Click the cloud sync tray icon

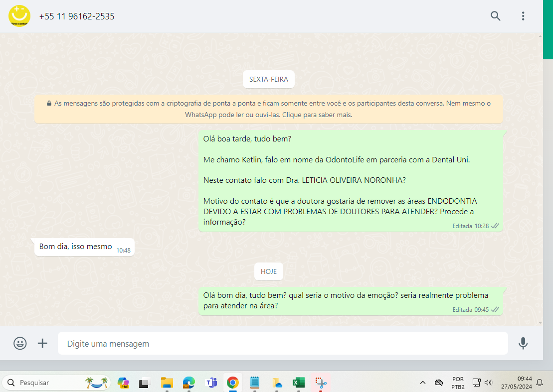coord(439,383)
